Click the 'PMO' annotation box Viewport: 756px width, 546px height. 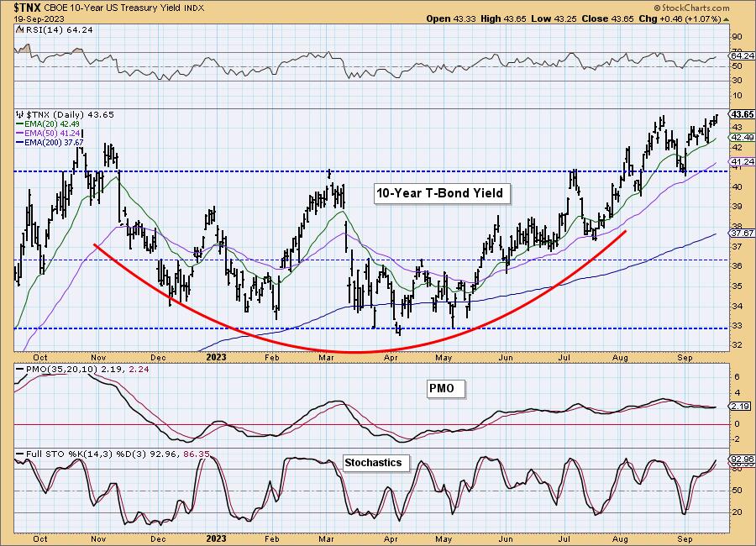click(445, 389)
